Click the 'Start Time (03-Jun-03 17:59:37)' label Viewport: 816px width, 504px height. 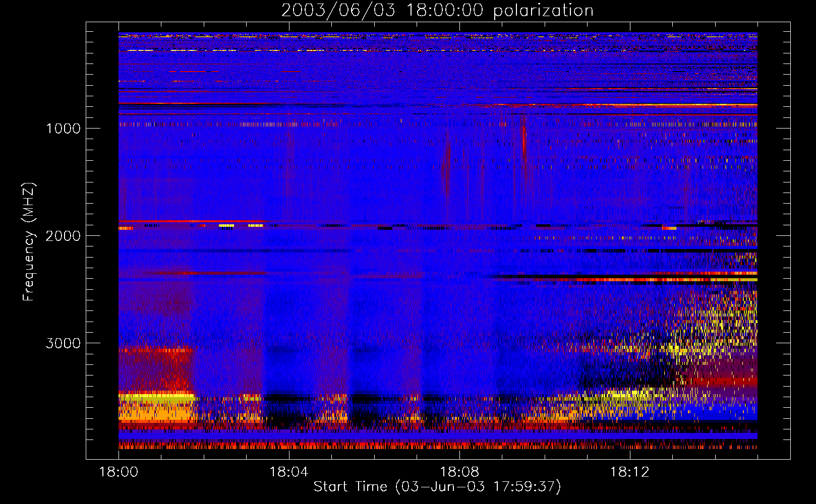point(437,486)
